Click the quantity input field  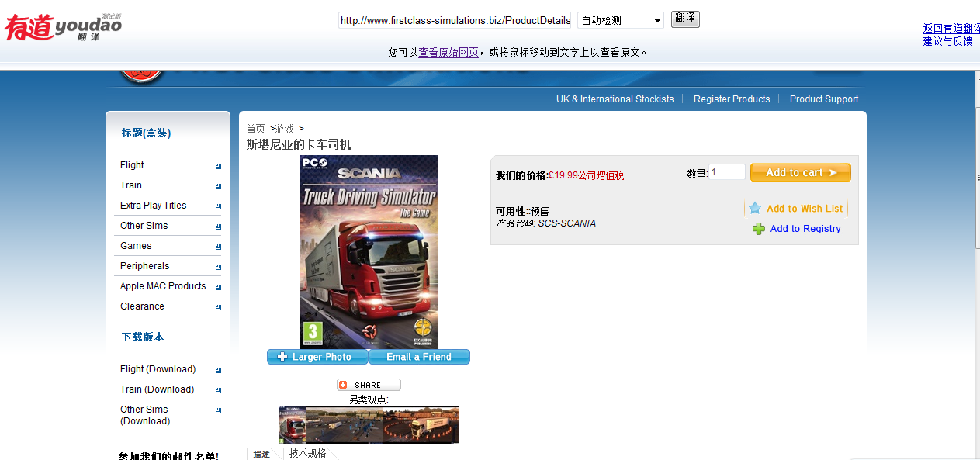point(727,172)
